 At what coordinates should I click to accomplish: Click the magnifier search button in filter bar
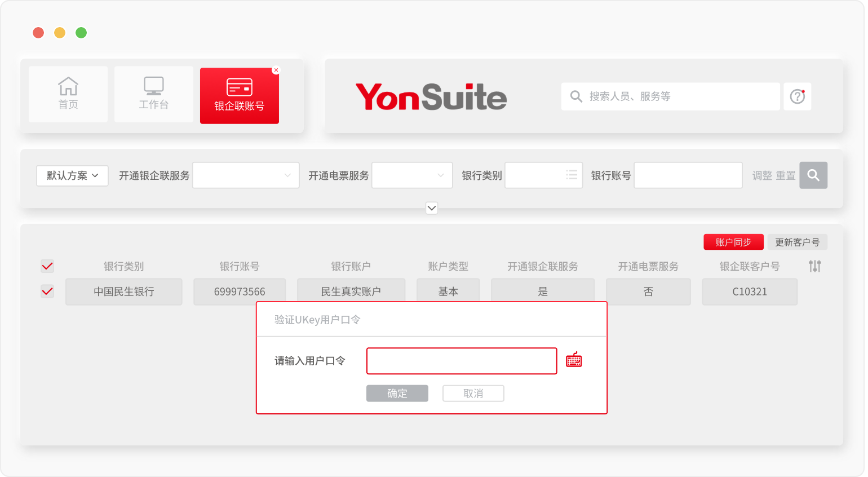[813, 175]
